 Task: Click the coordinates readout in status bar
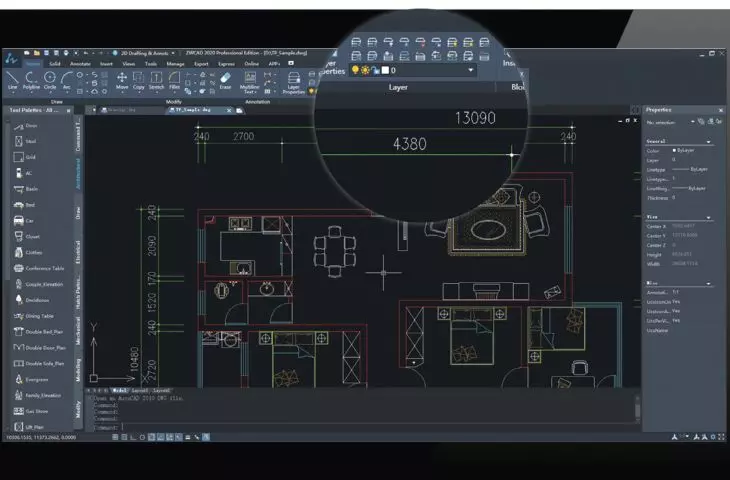point(41,437)
